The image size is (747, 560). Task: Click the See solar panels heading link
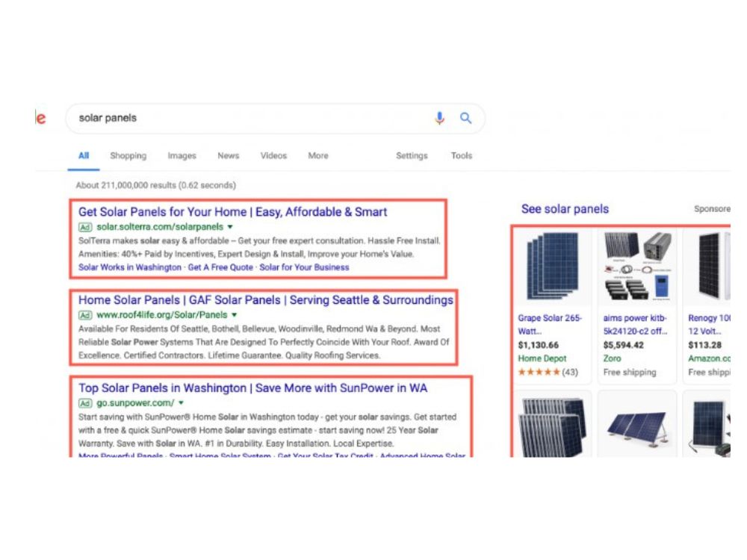click(x=565, y=208)
